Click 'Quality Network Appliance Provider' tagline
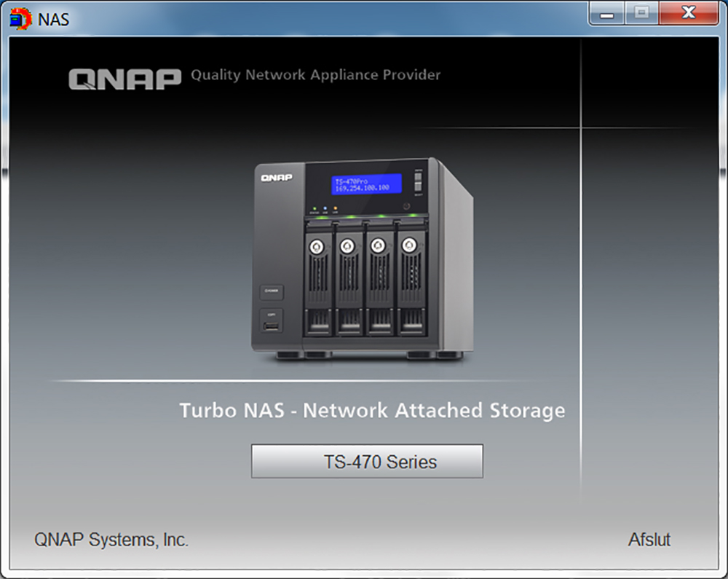Image resolution: width=728 pixels, height=579 pixels. tap(316, 75)
